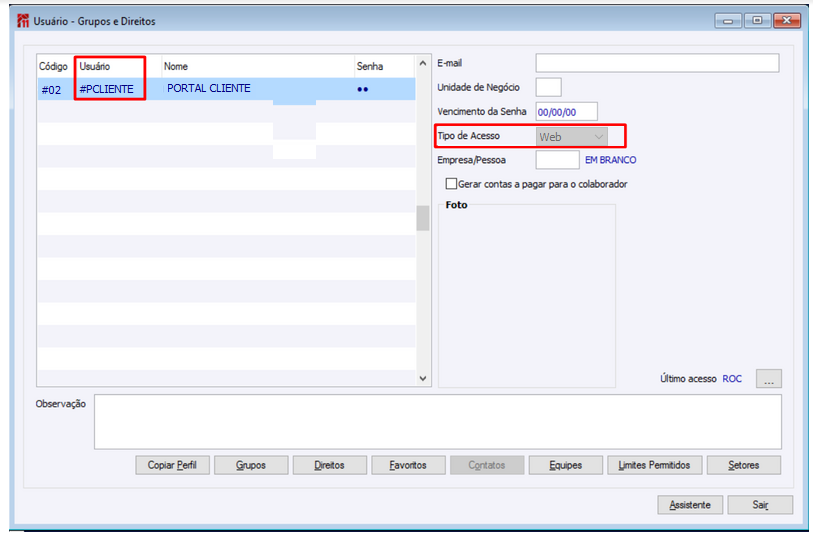Click the ROC last access value
This screenshot has height=534, width=813.
732,379
